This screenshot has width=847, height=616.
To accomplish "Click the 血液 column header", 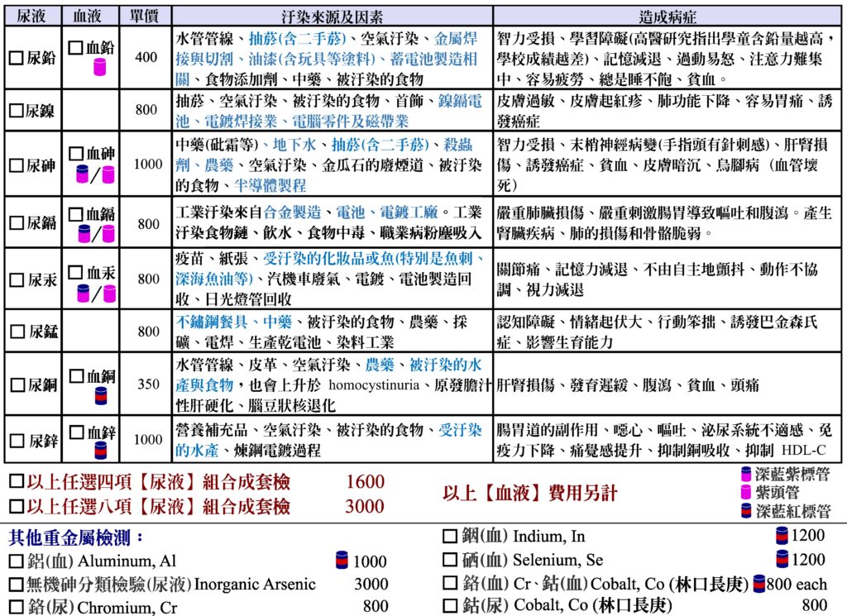I will tap(88, 17).
